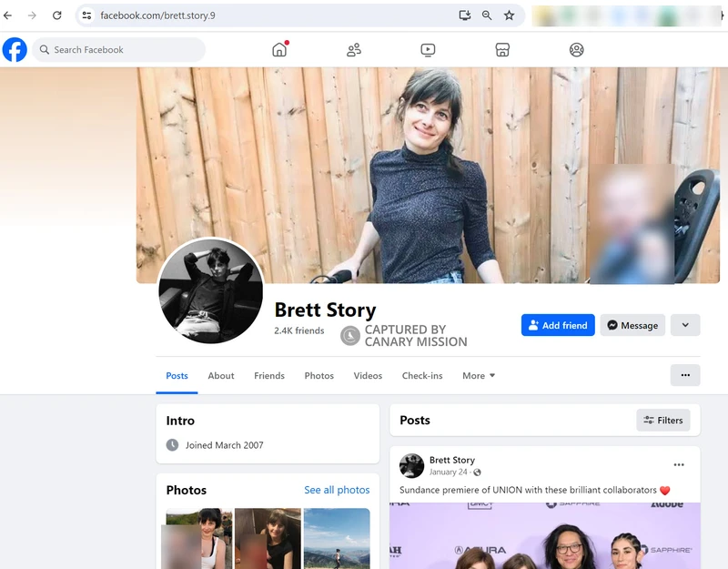Click the Joined March 2007 text
The height and width of the screenshot is (569, 728).
click(x=224, y=445)
